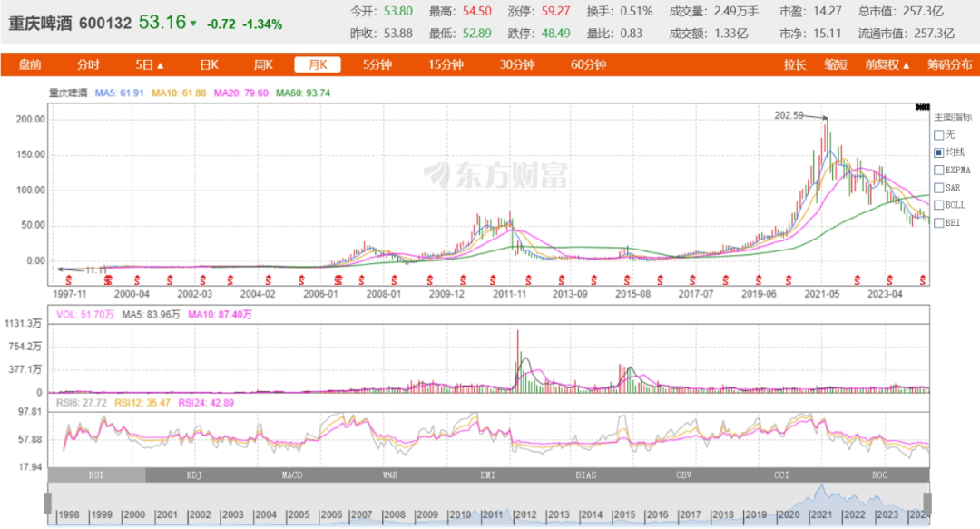This screenshot has height=529, width=980.
Task: Click the 拉长 stretch chart button
Action: coord(795,64)
